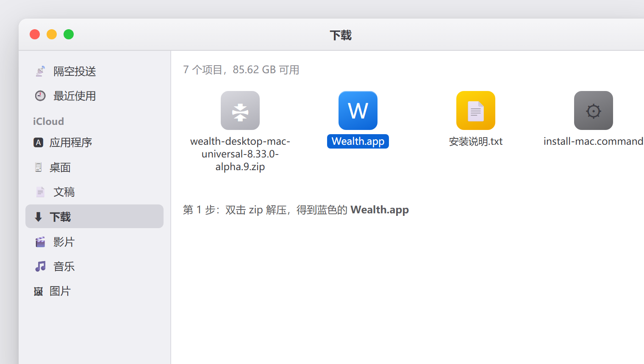Select the wealth-desktop-mac zip archive icon

tap(240, 110)
